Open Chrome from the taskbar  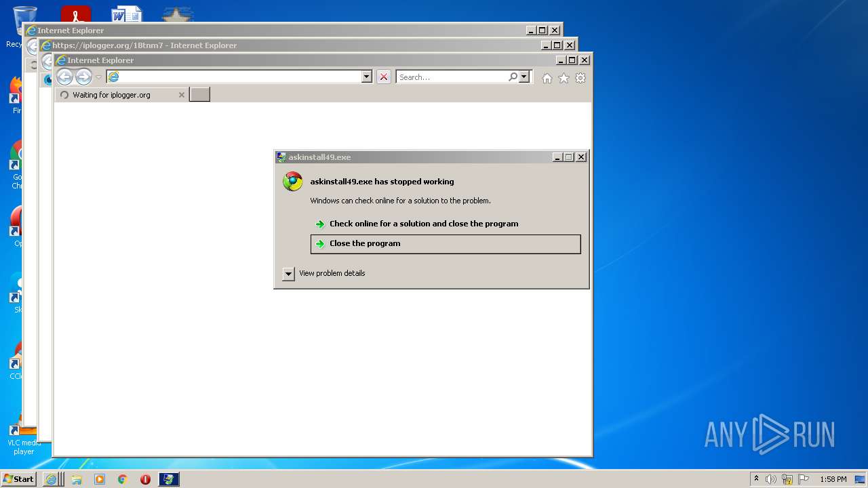point(123,479)
